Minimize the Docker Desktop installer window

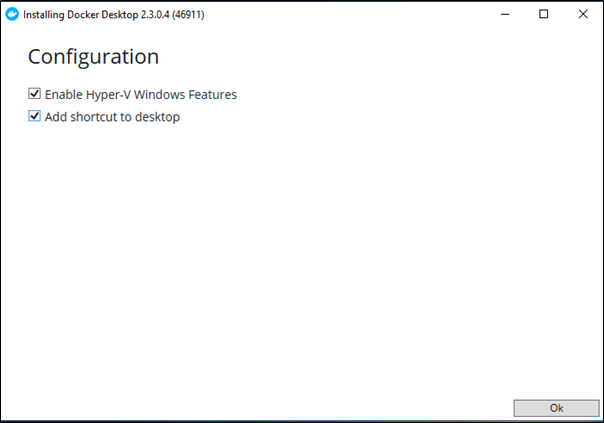tap(505, 15)
